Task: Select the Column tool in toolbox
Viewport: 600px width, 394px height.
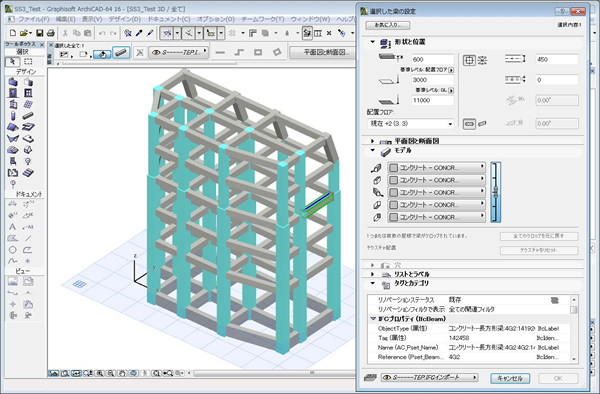Action: tap(13, 116)
